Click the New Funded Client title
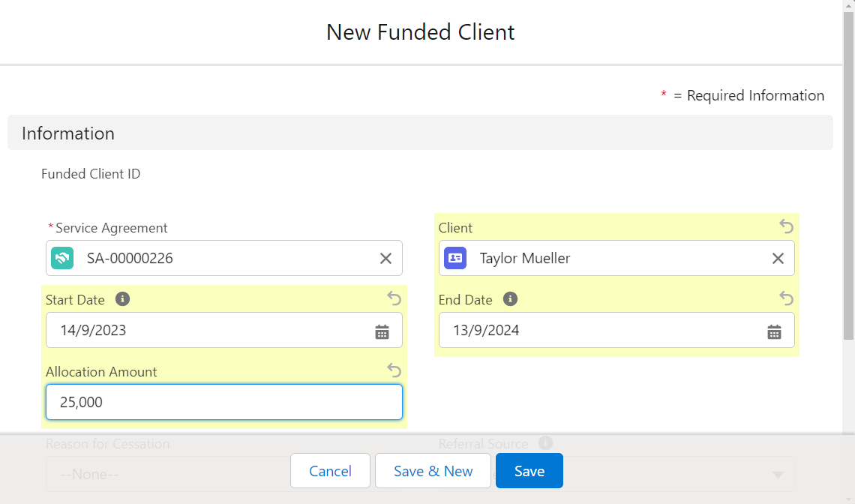855x504 pixels. 421,32
